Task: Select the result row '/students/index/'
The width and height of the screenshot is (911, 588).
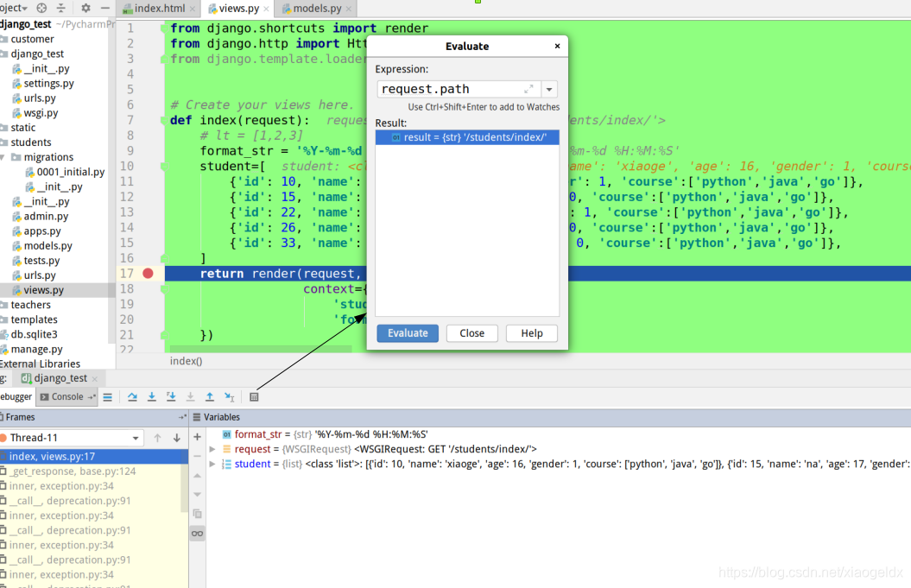Action: click(x=467, y=137)
